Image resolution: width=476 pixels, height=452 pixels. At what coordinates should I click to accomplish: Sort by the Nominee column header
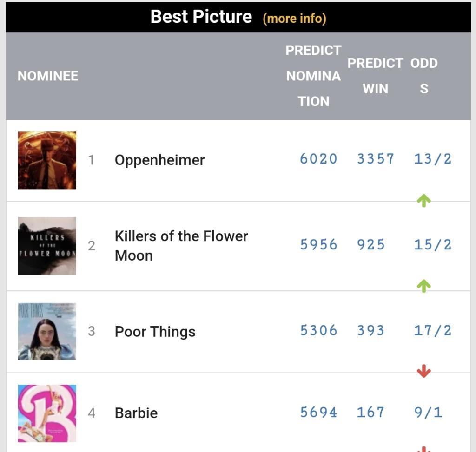(x=48, y=76)
